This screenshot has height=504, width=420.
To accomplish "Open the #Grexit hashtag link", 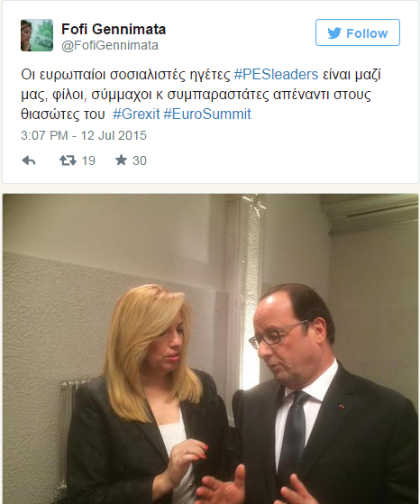I will [x=136, y=115].
